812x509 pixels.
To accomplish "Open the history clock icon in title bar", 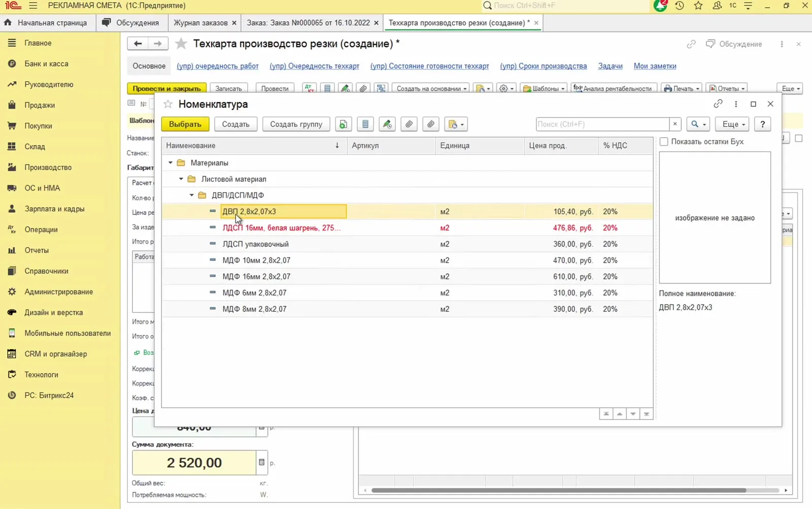I will (x=680, y=6).
